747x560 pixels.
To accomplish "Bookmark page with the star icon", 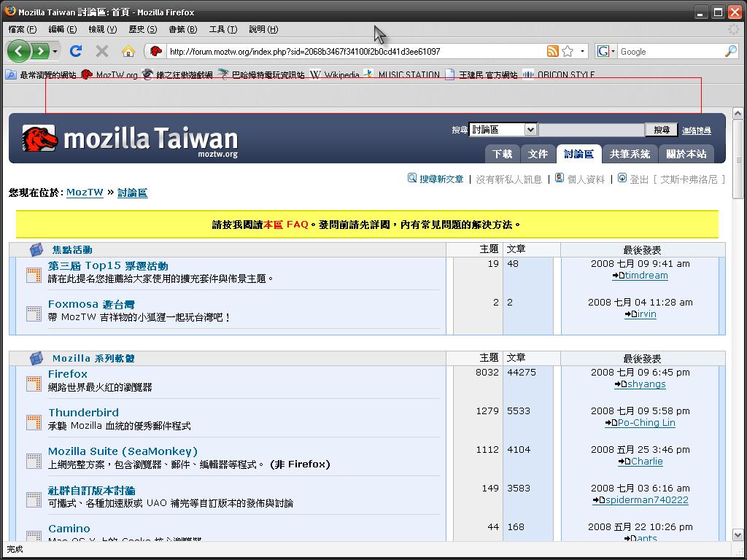I will tap(568, 51).
